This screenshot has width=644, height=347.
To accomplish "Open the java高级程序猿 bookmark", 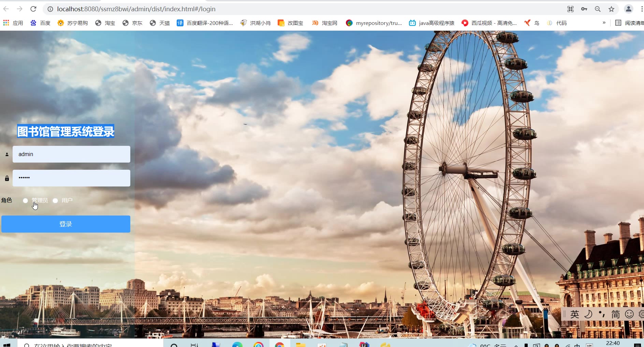I will 431,23.
